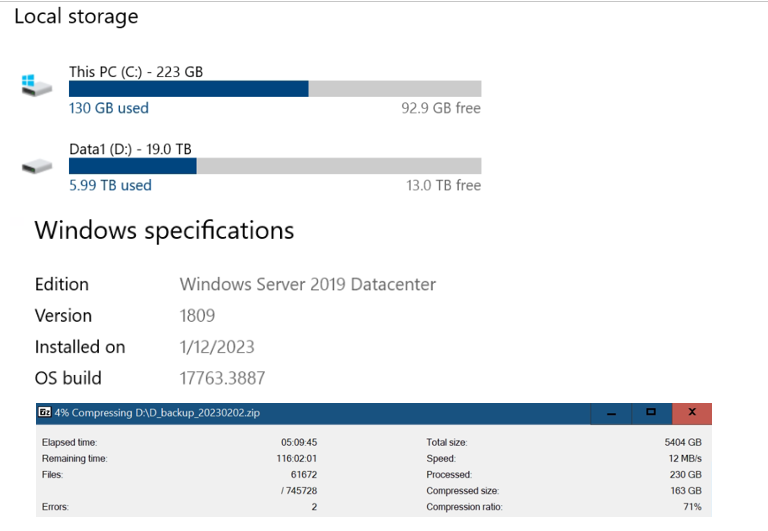
Task: Select the Installed on date 1/12/2023
Action: click(x=217, y=347)
